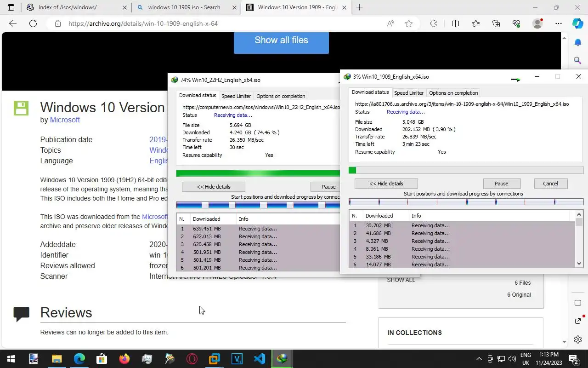This screenshot has width=588, height=368.
Task: Open the Favorites list icon in toolbar
Action: pos(476,23)
